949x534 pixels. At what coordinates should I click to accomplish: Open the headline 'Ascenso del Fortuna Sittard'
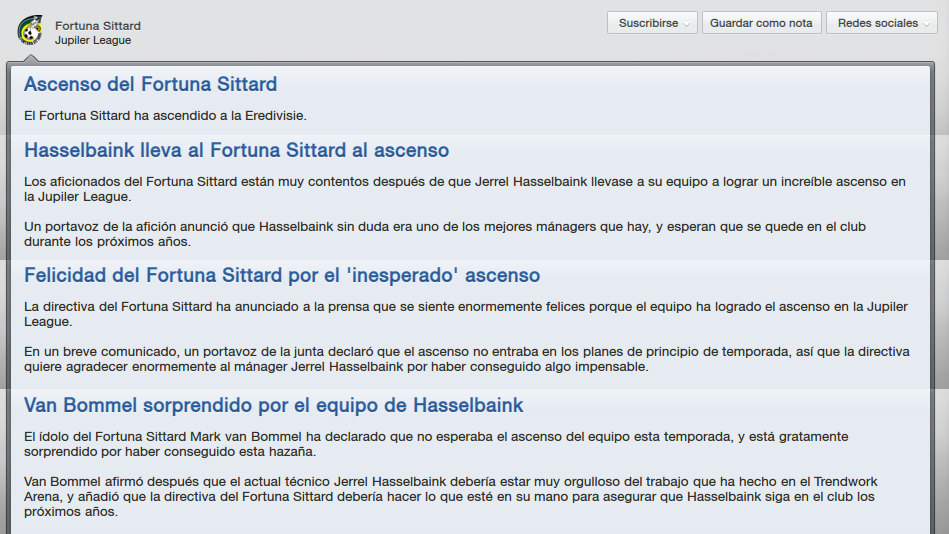pyautogui.click(x=151, y=84)
